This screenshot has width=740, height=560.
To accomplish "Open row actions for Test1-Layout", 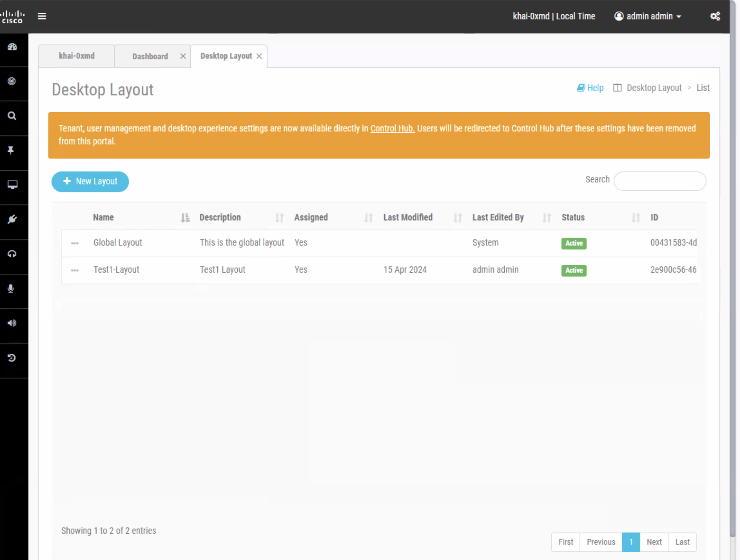I will (x=75, y=270).
